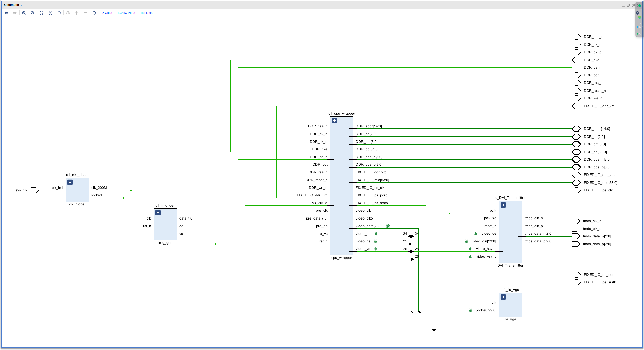Viewport: 644px width, 350px height.
Task: Select the FIXED_IO_ps_srstb port label
Action: (600, 282)
